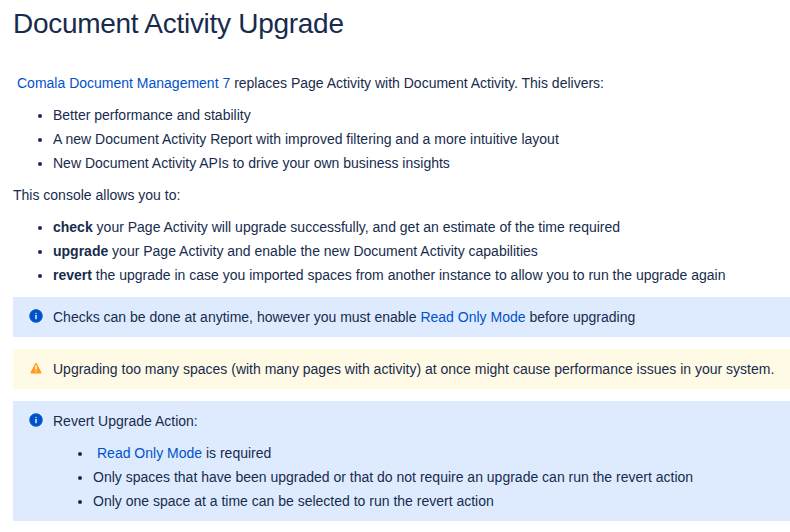Click the 'New Document Activity APIs' bullet
Viewport: 790px width, 532px height.
pos(251,163)
